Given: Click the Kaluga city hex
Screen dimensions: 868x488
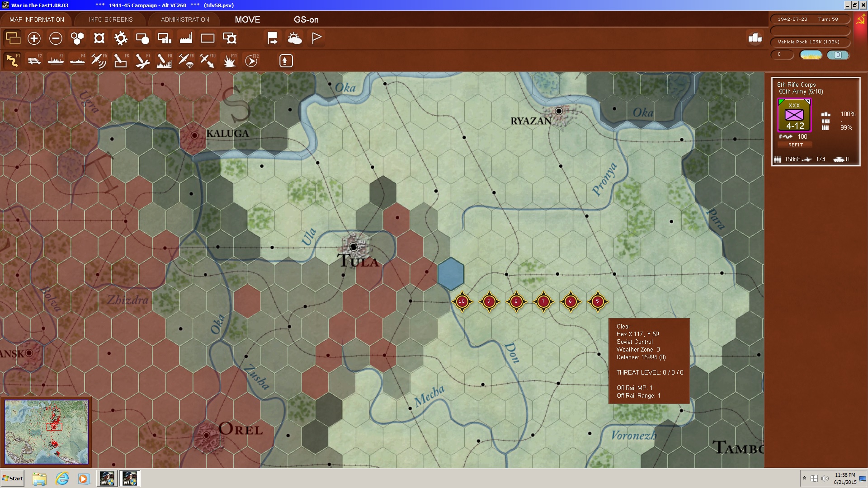Looking at the screenshot, I should (x=194, y=135).
